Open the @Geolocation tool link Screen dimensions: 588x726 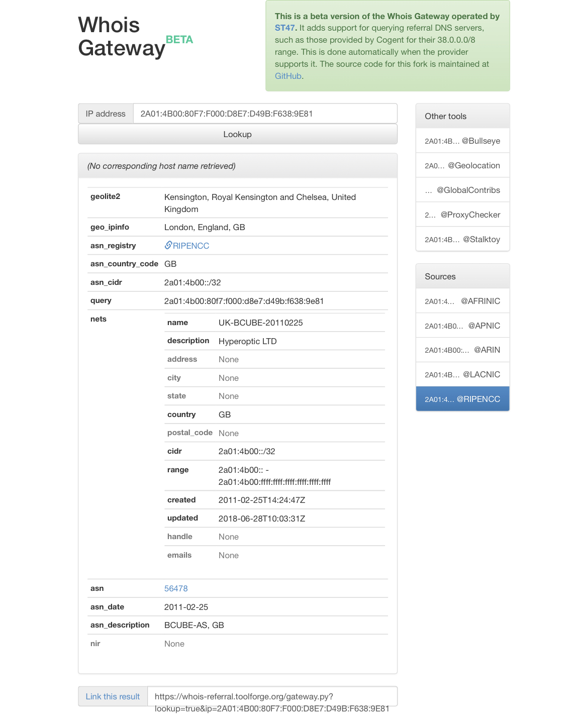tap(462, 165)
